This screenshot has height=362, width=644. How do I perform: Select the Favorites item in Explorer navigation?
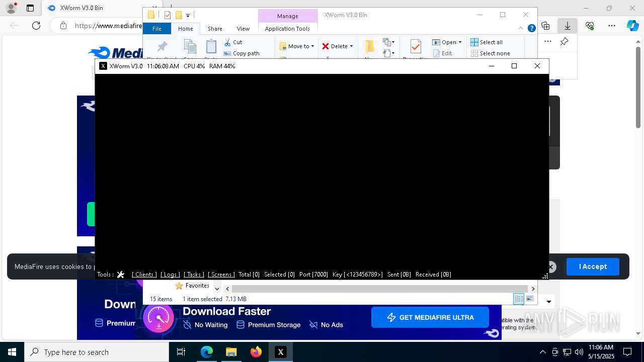(x=192, y=286)
